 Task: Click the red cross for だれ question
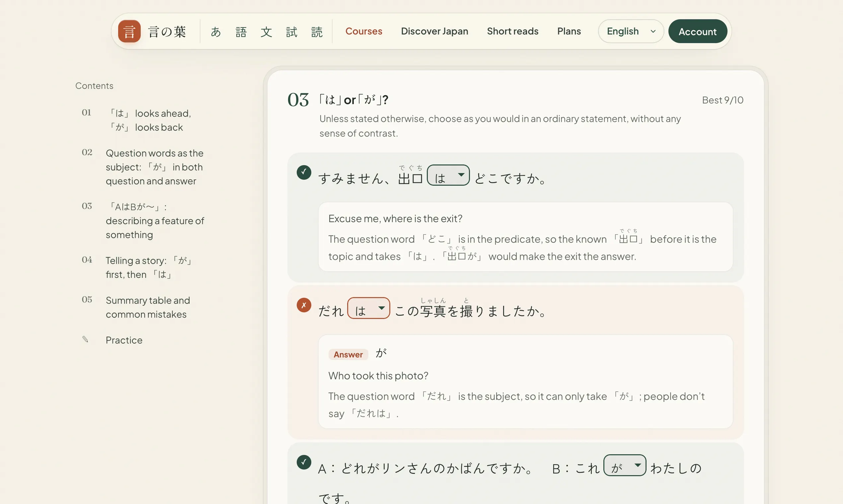click(304, 305)
